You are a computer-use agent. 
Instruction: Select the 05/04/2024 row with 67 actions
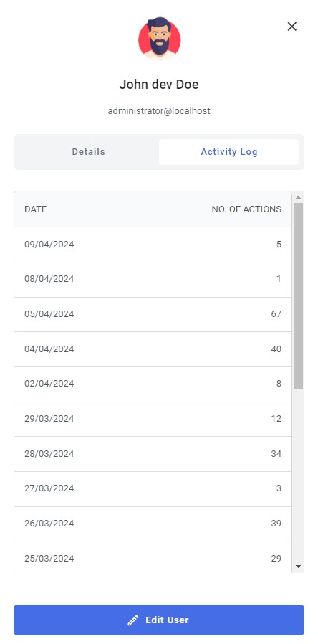pyautogui.click(x=153, y=314)
